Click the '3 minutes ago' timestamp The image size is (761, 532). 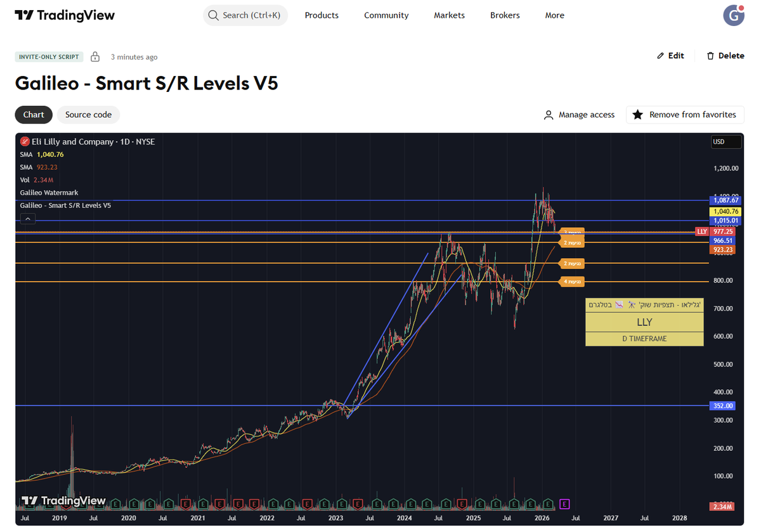pyautogui.click(x=134, y=57)
